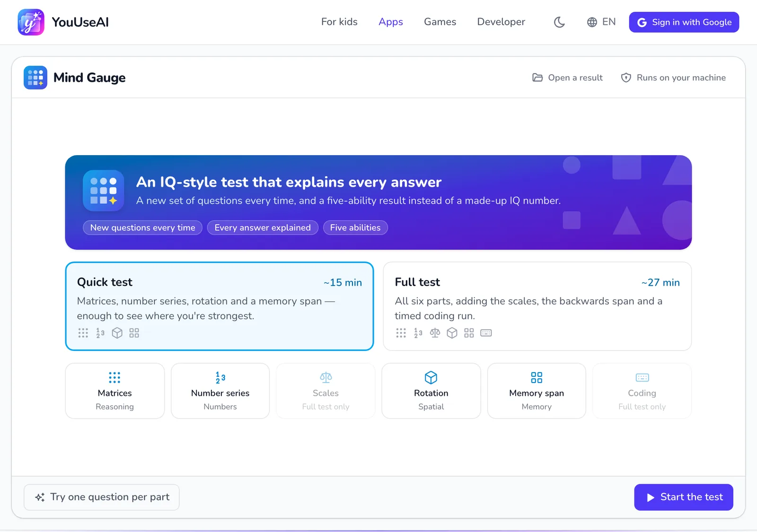Click the globe icon beside EN

[592, 22]
